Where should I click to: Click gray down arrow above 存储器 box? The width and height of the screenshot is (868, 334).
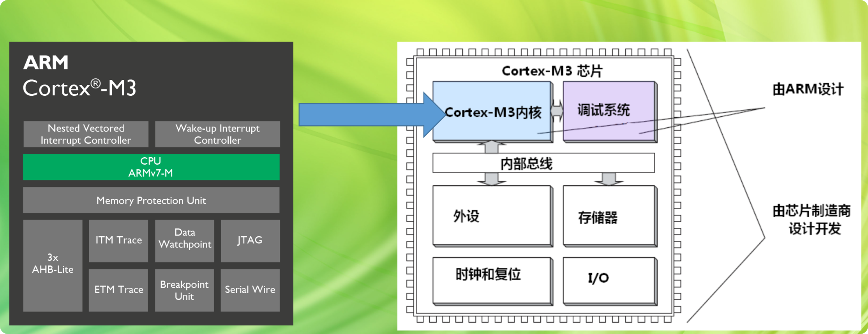coord(609,179)
